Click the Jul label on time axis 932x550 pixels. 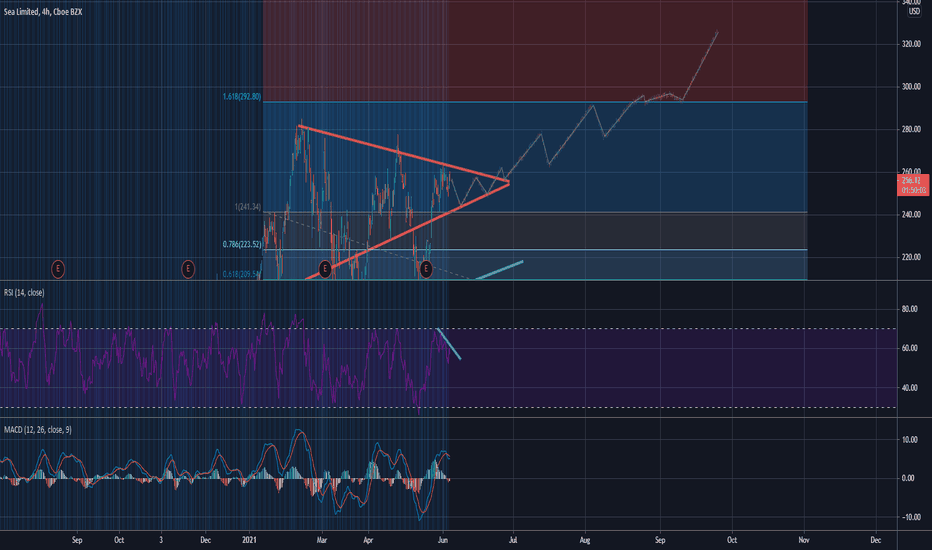tap(513, 540)
